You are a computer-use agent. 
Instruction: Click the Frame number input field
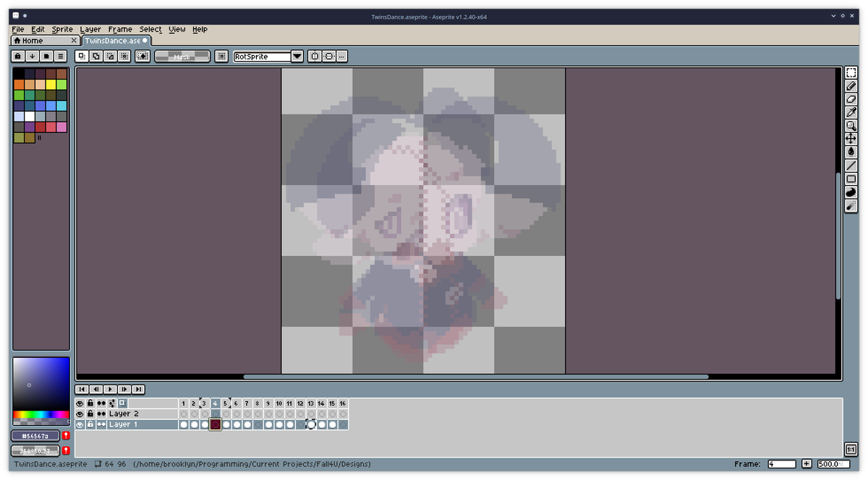[x=782, y=464]
